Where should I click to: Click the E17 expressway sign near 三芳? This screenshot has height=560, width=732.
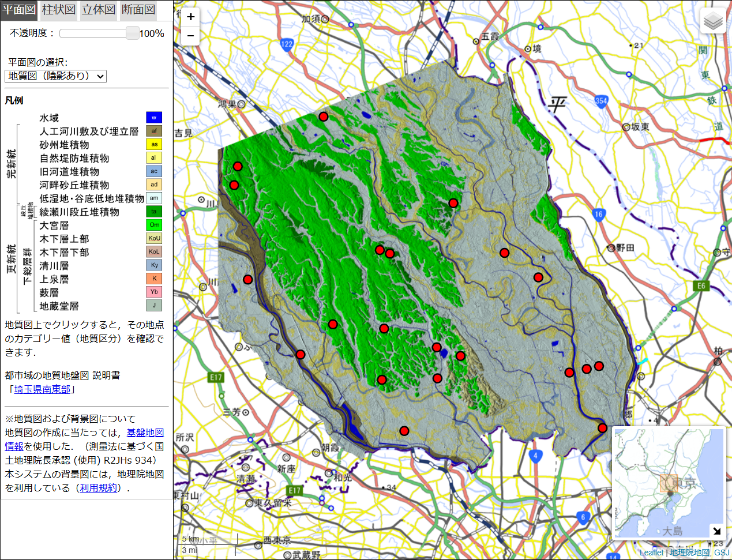[x=216, y=377]
